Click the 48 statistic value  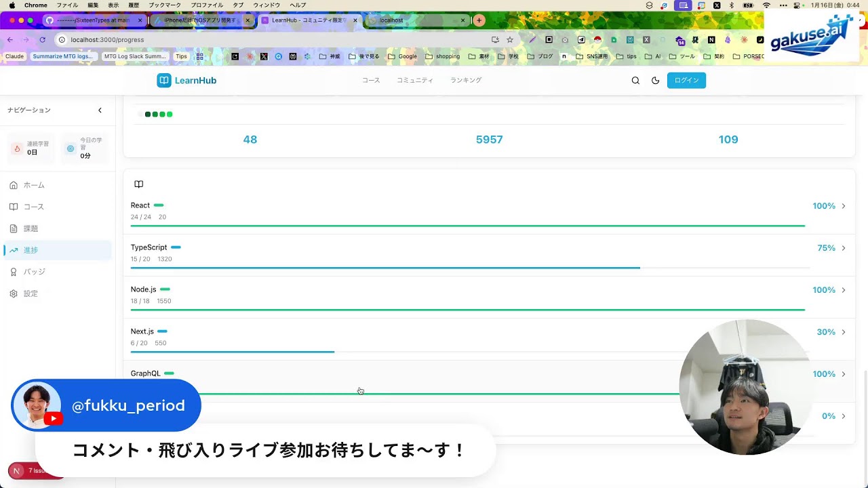250,140
